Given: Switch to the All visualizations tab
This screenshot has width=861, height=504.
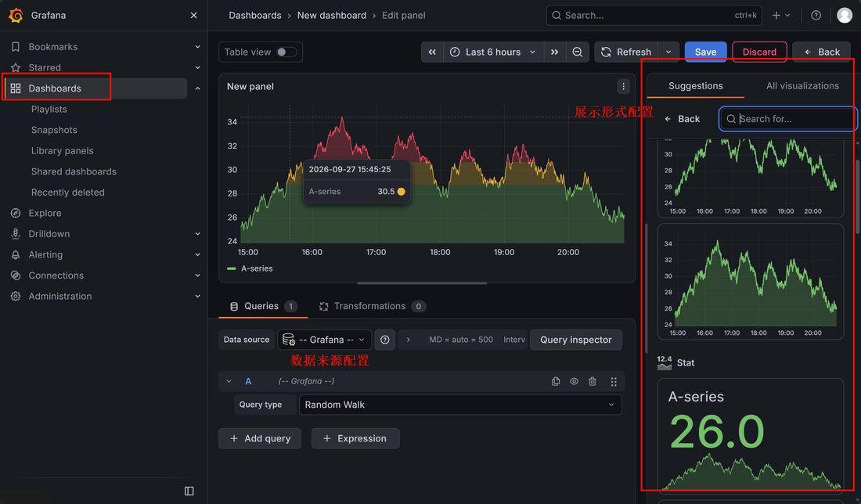Looking at the screenshot, I should pyautogui.click(x=802, y=85).
